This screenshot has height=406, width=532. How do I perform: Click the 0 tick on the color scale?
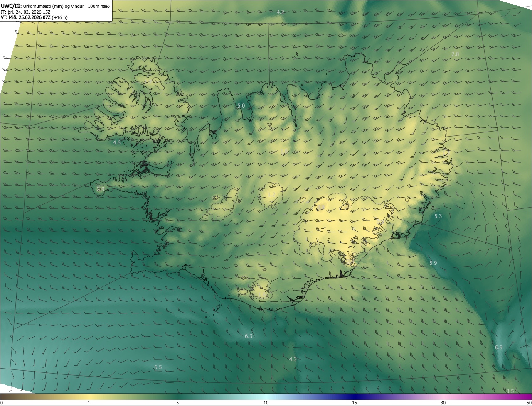(2, 403)
